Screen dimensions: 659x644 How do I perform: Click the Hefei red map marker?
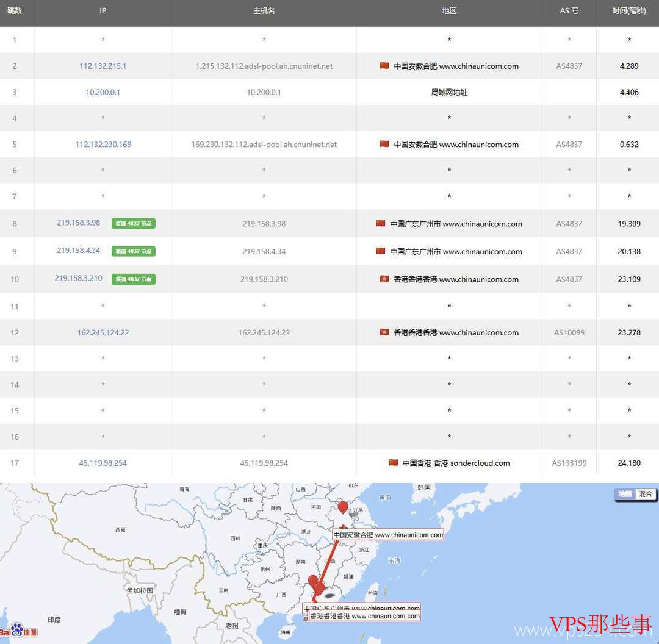(x=343, y=507)
